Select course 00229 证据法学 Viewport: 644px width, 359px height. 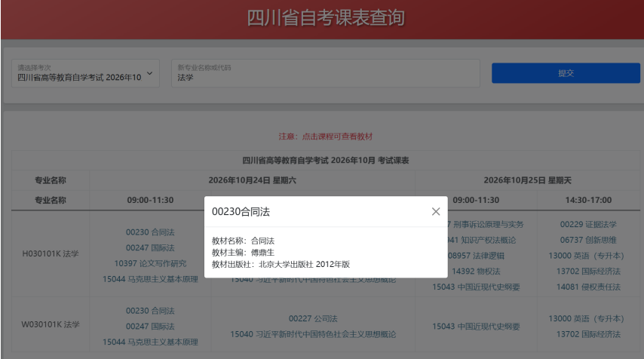588,224
